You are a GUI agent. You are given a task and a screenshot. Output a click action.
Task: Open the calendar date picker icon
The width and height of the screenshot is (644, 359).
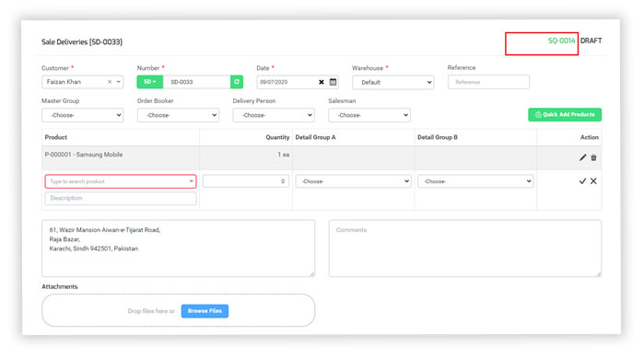334,82
